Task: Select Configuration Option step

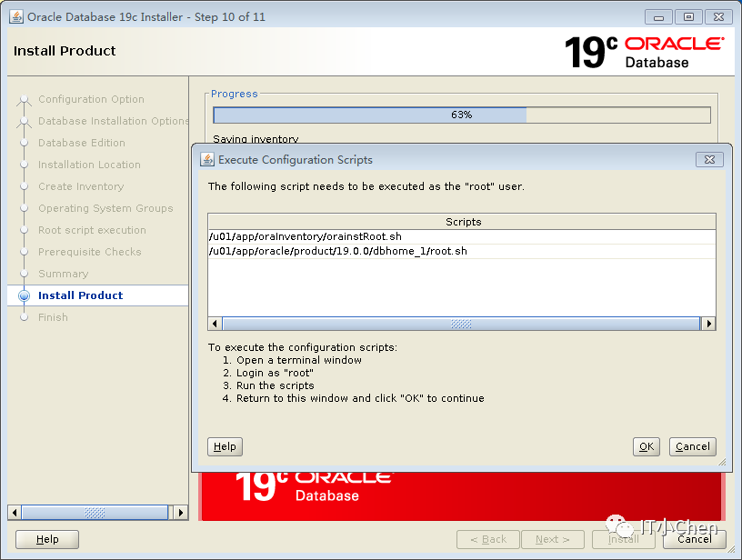Action: 91,99
